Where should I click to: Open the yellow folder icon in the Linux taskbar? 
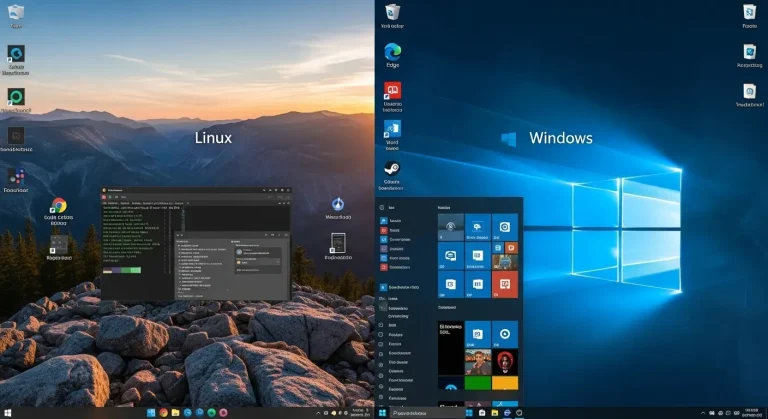pos(175,413)
